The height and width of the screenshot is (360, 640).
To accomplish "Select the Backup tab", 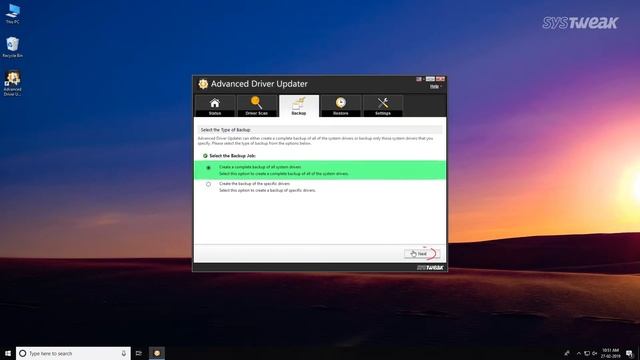I will pyautogui.click(x=299, y=106).
